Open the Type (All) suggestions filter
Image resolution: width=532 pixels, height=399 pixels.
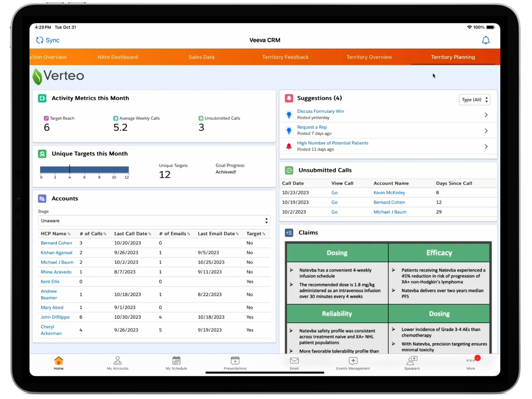474,99
